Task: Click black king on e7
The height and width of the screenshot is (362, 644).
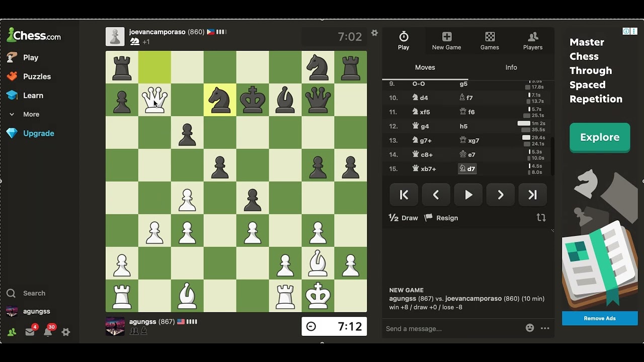Action: (x=253, y=100)
